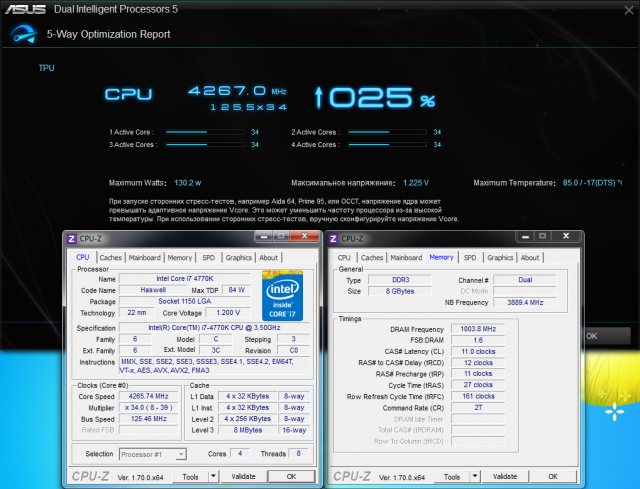The height and width of the screenshot is (489, 640).
Task: Click the Level 3 8 MBytes cache value
Action: pyautogui.click(x=248, y=430)
